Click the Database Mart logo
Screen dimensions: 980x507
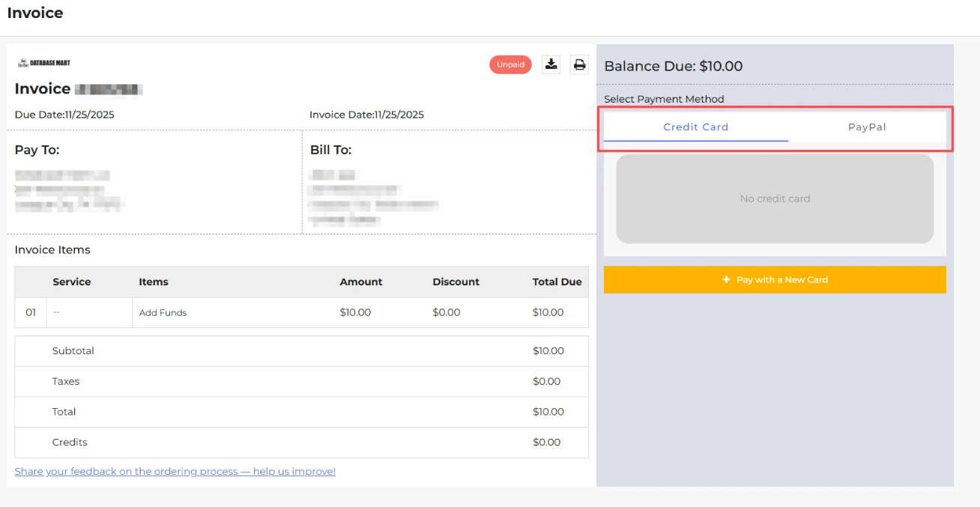coord(44,63)
